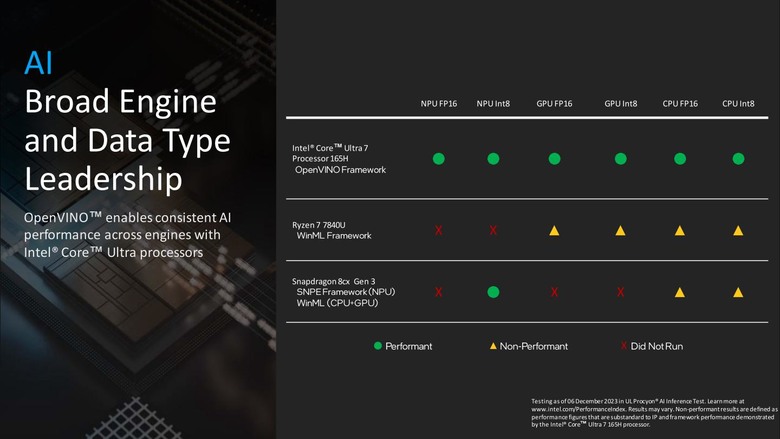This screenshot has width=780, height=439.
Task: Click the red X for Ryzen NPU Int8
Action: click(x=493, y=230)
